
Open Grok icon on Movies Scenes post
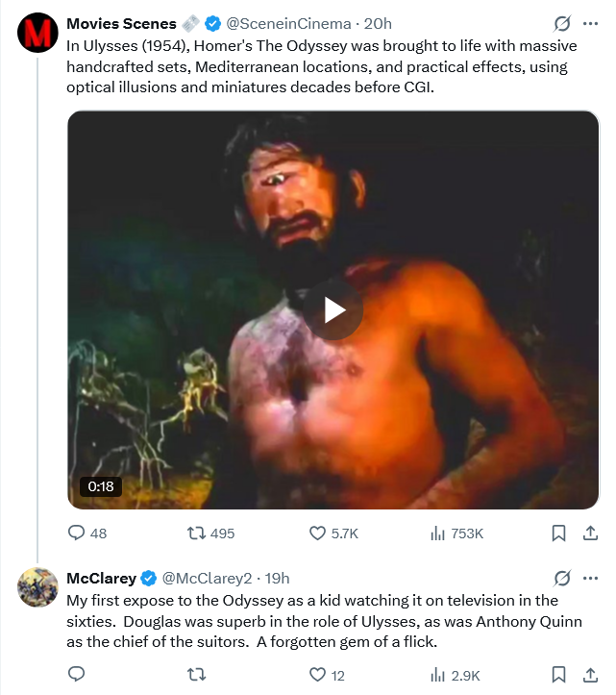(562, 23)
